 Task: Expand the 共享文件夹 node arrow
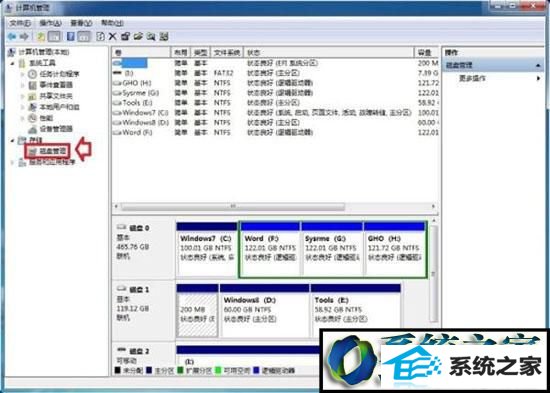coord(22,96)
